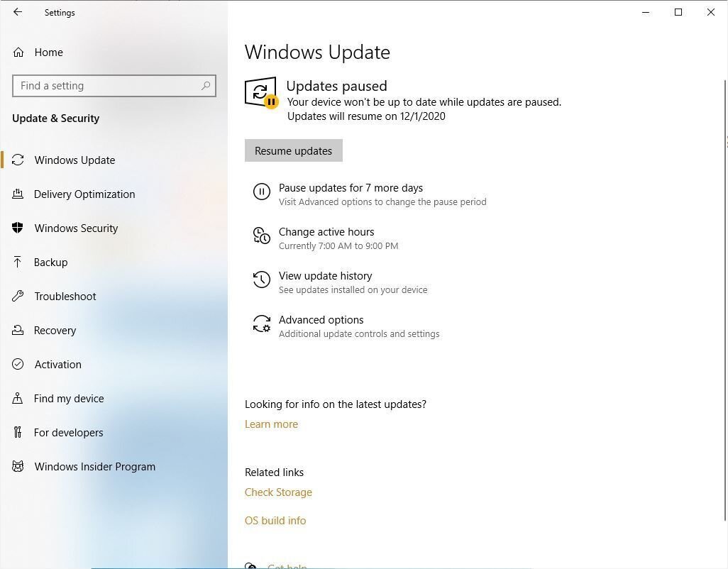Viewport: 728px width, 569px height.
Task: Click the Learn more link
Action: tap(271, 424)
